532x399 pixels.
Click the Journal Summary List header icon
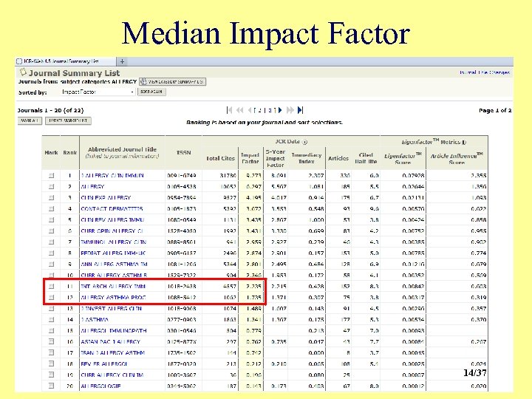[x=23, y=72]
